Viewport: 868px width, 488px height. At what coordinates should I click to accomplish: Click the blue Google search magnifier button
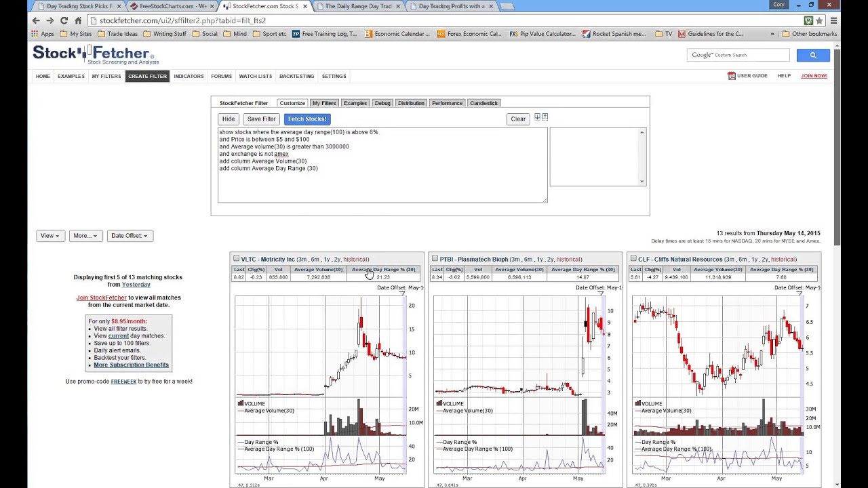pos(813,55)
